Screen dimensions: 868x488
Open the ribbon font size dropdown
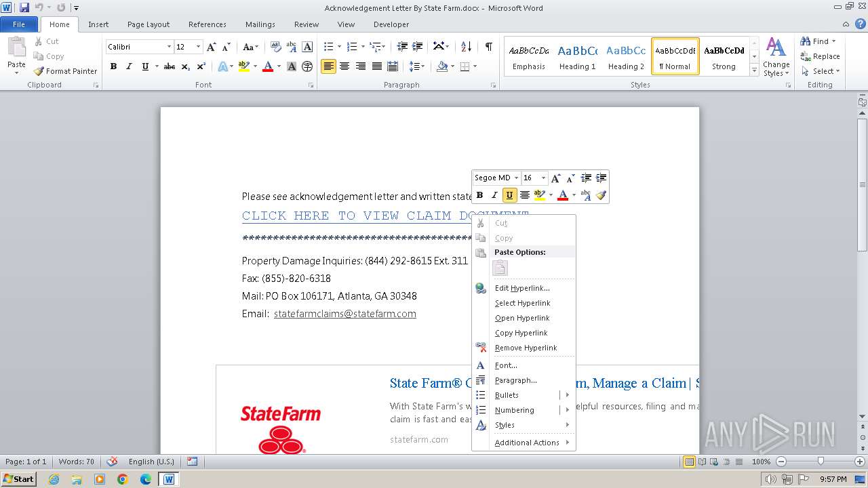pyautogui.click(x=198, y=47)
